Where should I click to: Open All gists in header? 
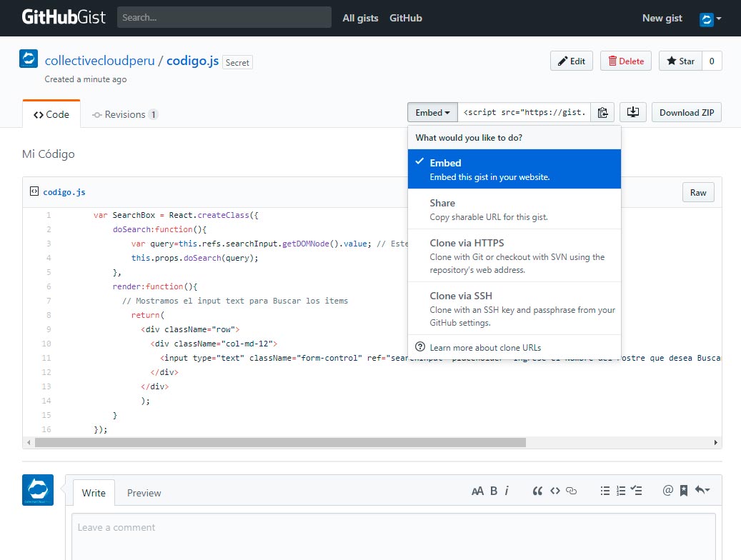tap(360, 18)
